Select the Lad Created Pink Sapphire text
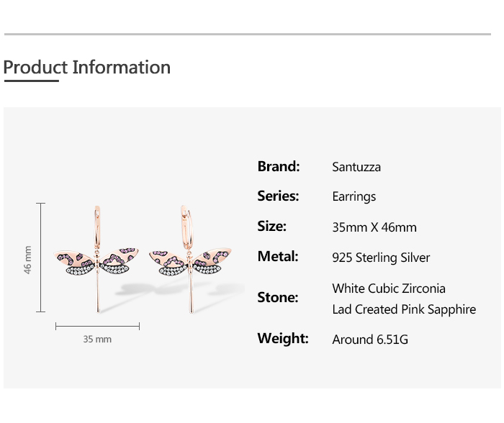504x423 pixels. click(x=404, y=309)
